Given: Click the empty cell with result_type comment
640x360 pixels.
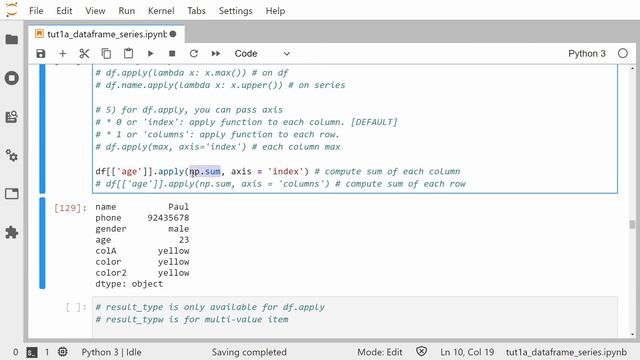Looking at the screenshot, I should point(355,317).
